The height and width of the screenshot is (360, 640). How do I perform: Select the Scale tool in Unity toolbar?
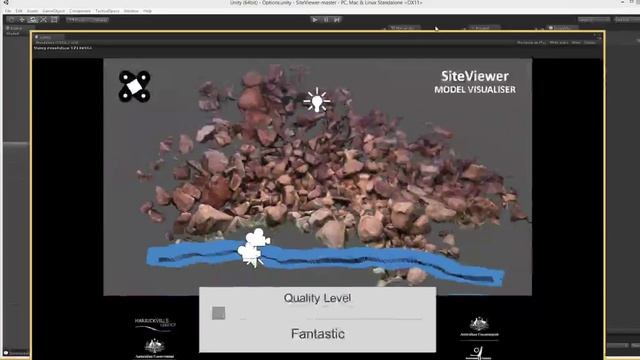coord(43,20)
